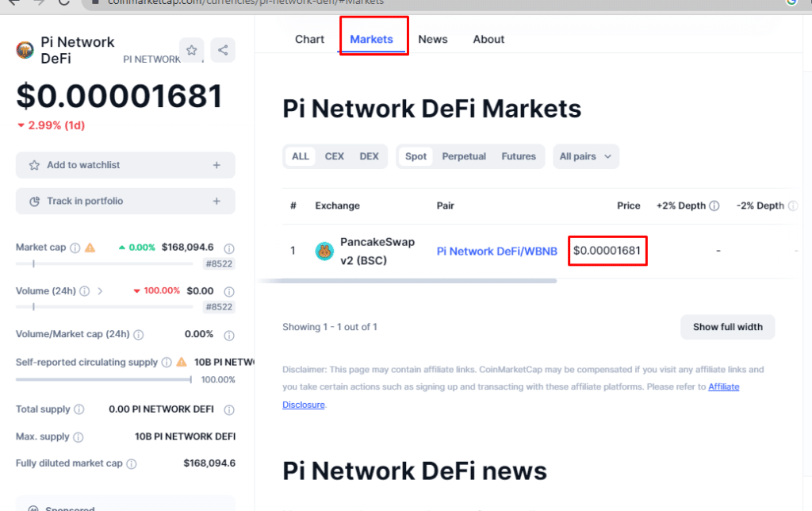
Task: Click the Add to watchlist button
Action: point(125,165)
